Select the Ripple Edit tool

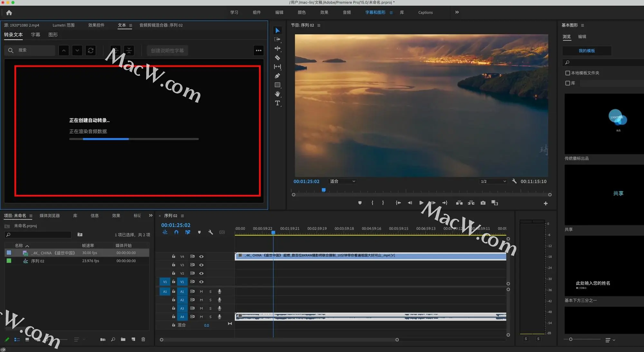click(277, 48)
